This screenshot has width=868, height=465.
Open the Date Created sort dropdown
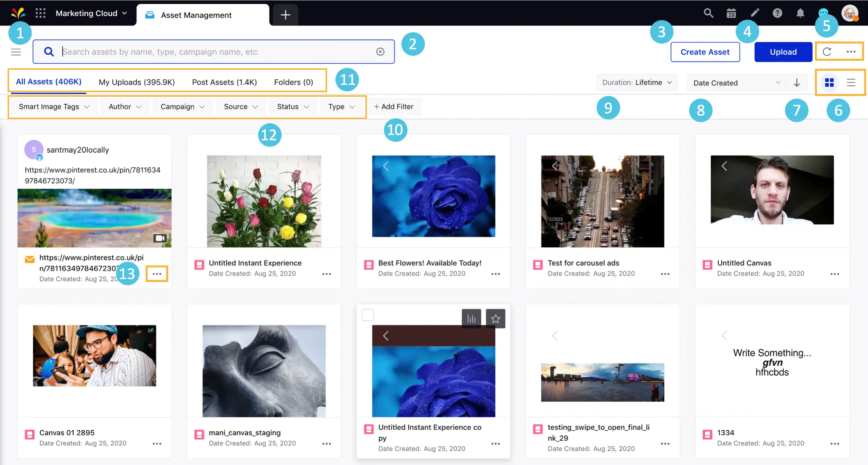coord(736,82)
